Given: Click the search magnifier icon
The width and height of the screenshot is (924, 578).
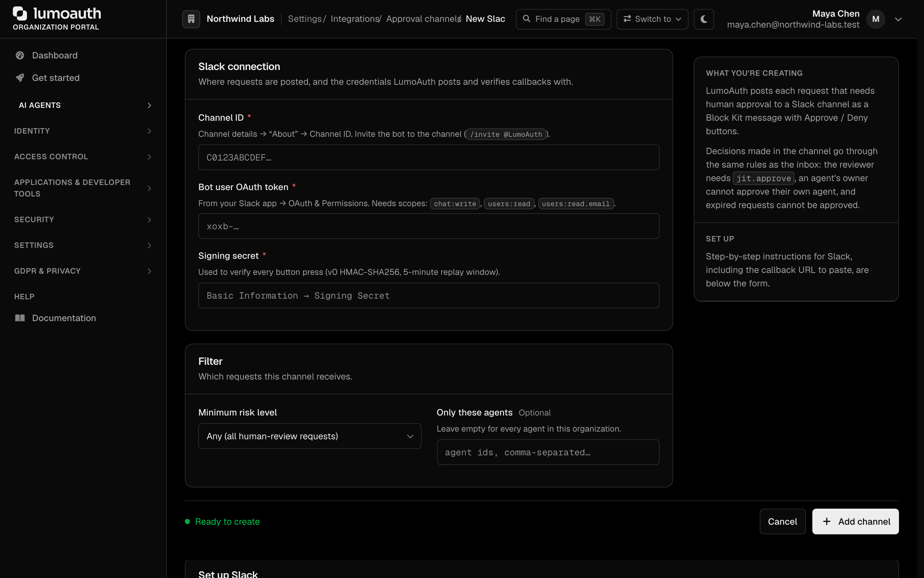Looking at the screenshot, I should 526,19.
